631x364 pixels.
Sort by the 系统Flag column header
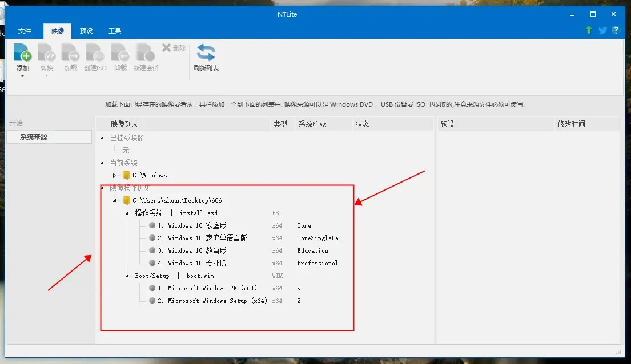point(324,124)
